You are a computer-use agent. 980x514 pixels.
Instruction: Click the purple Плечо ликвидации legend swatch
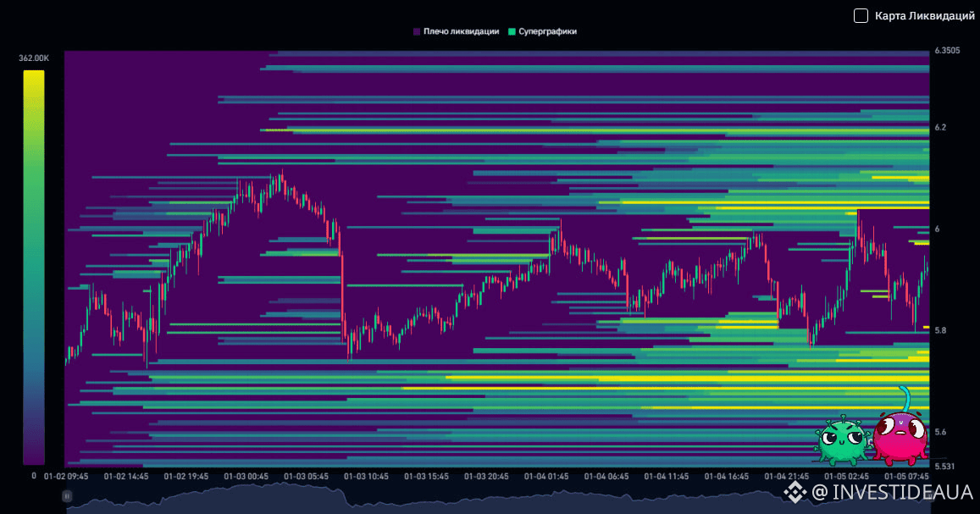pos(417,31)
